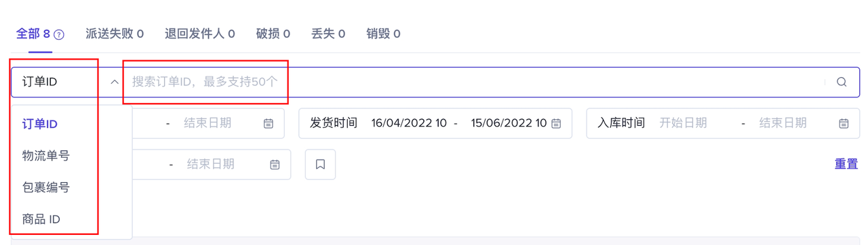Screen dimensions: 868x245
Task: Click the search magnifier icon
Action: [842, 82]
